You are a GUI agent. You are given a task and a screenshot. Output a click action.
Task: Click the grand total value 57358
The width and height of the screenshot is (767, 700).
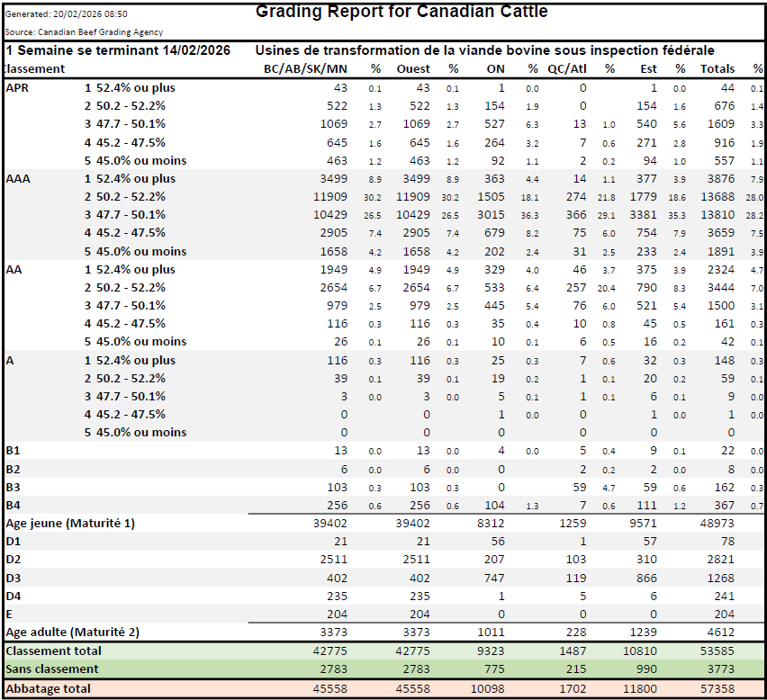point(717,688)
